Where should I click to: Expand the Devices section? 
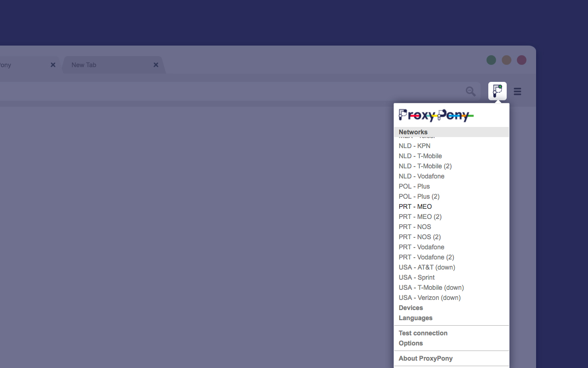pos(452,308)
